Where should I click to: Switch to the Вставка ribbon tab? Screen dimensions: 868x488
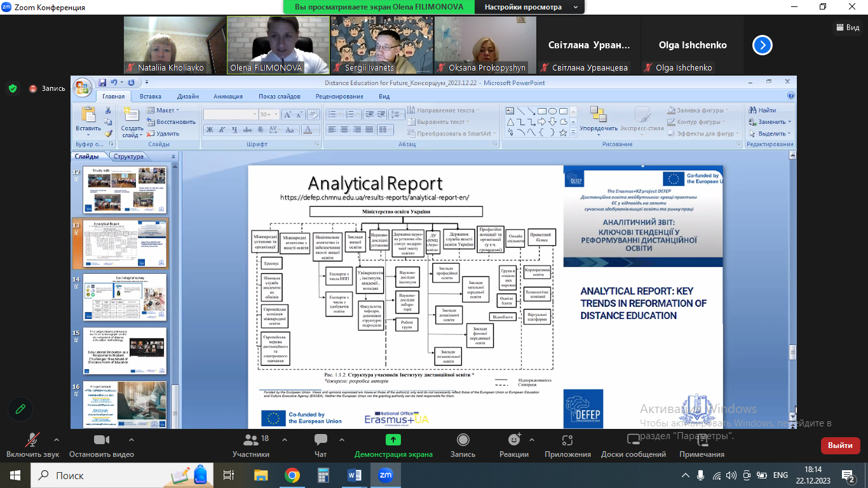click(150, 97)
